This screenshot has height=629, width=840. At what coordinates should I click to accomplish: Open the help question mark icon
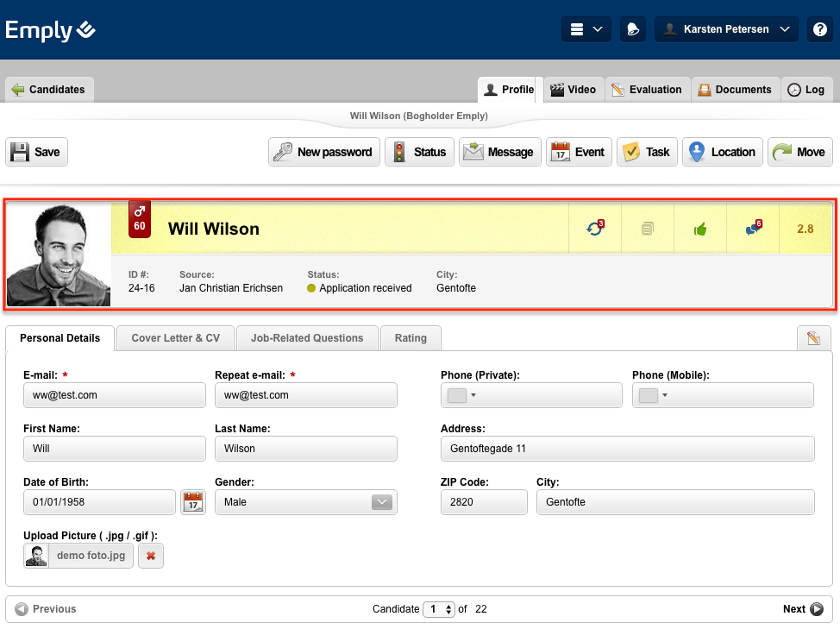point(819,29)
